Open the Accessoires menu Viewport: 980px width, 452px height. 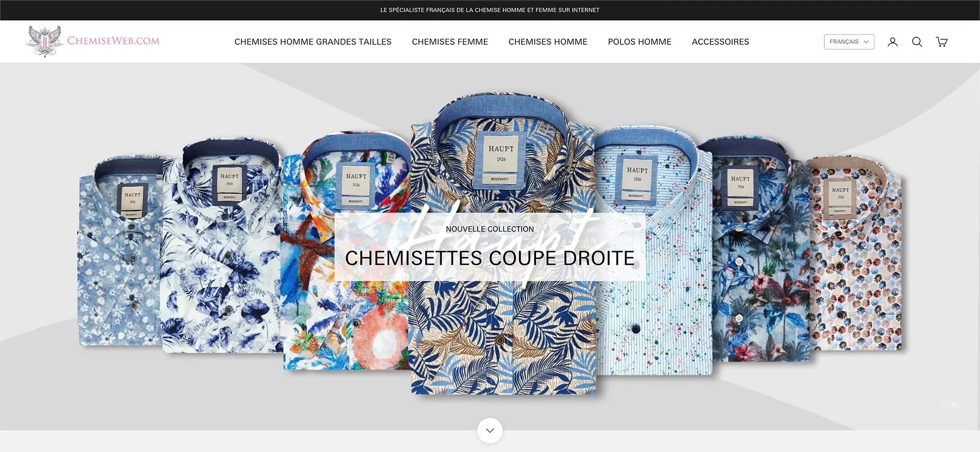pyautogui.click(x=720, y=42)
